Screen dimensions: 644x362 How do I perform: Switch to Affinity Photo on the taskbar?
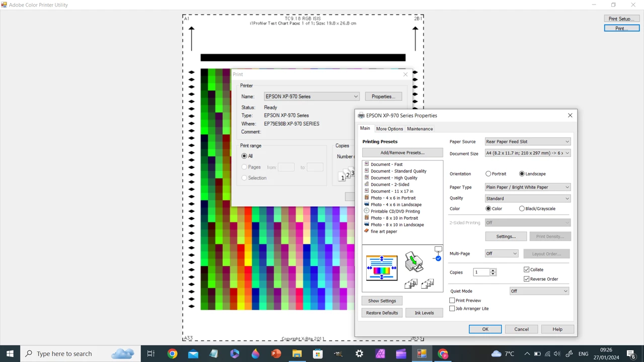[380, 353]
